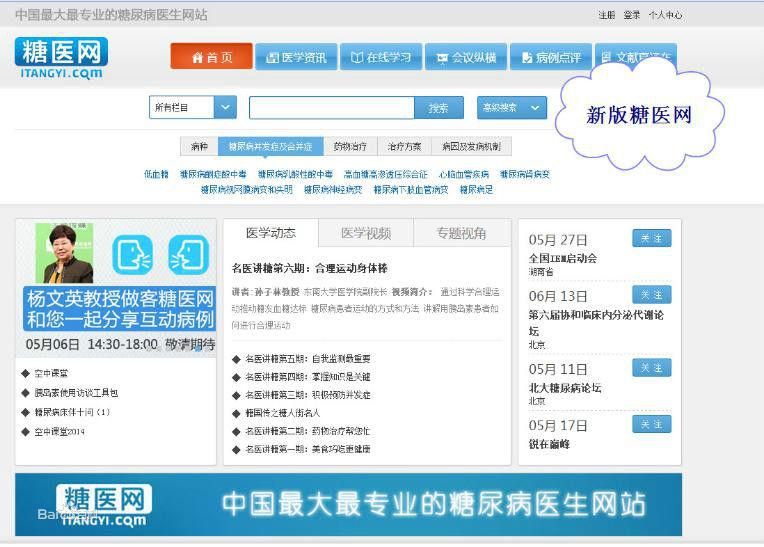Open the 糖尿病肾病变 topic link
The image size is (764, 547).
525,174
